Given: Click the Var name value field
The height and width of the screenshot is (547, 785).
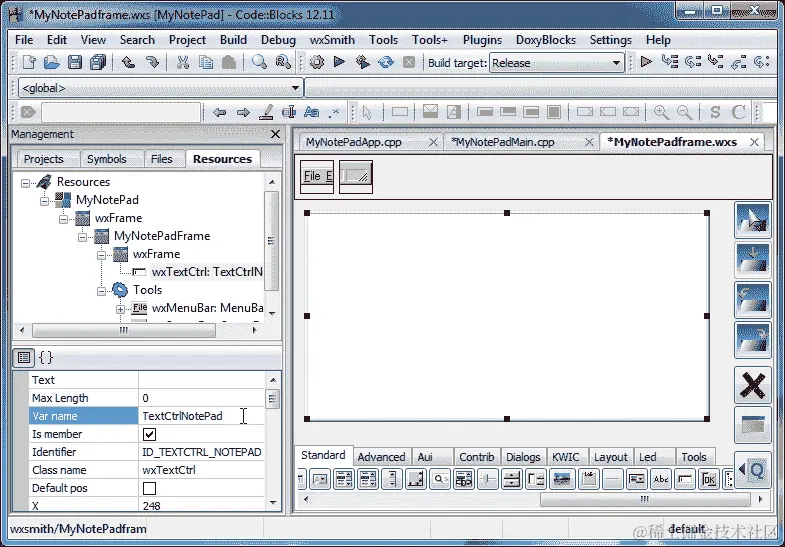Looking at the screenshot, I should click(201, 416).
